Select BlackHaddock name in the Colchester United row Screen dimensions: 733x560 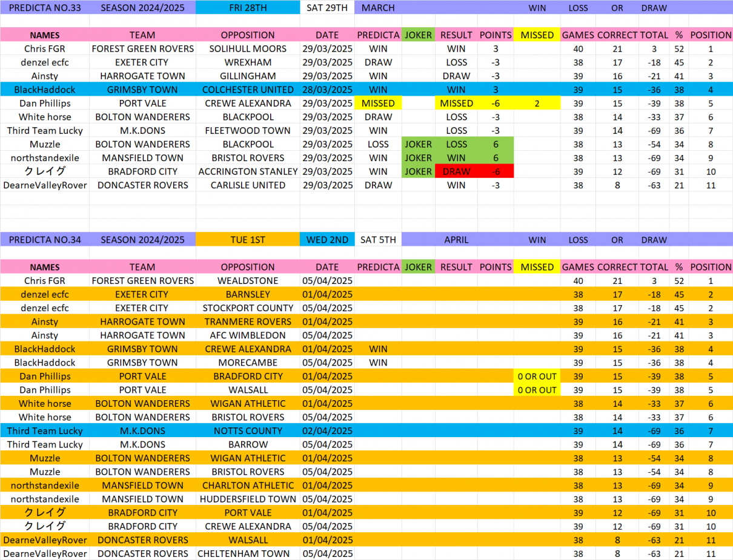pos(45,90)
